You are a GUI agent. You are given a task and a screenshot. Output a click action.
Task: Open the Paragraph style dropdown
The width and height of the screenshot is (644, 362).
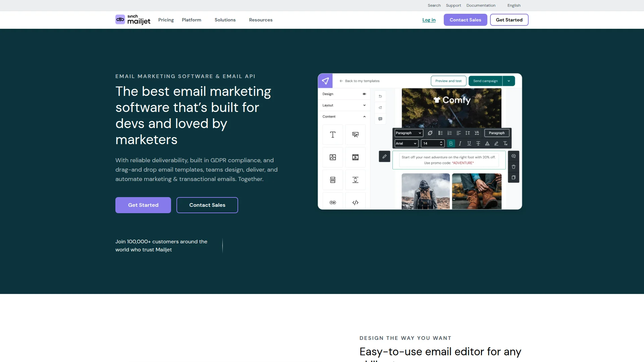pyautogui.click(x=408, y=133)
